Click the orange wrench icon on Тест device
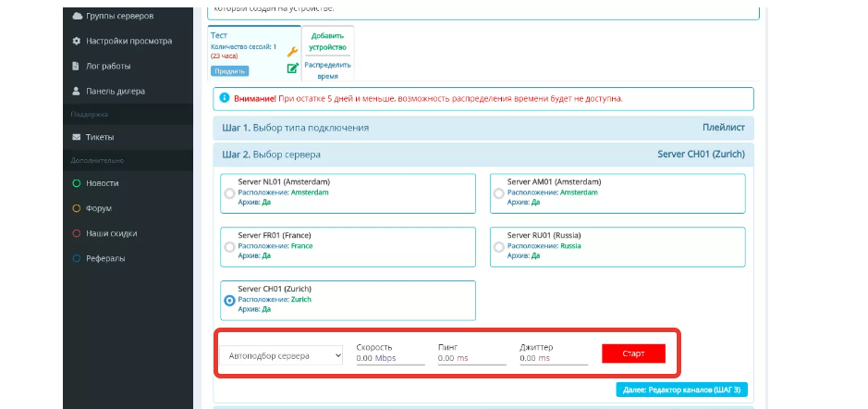Viewport: 868px width, 409px height. (292, 52)
